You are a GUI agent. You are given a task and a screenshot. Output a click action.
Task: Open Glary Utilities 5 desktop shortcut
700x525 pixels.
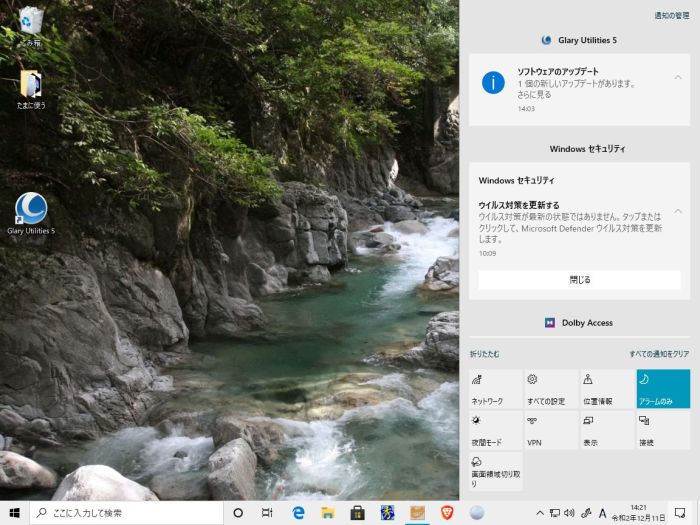click(31, 209)
